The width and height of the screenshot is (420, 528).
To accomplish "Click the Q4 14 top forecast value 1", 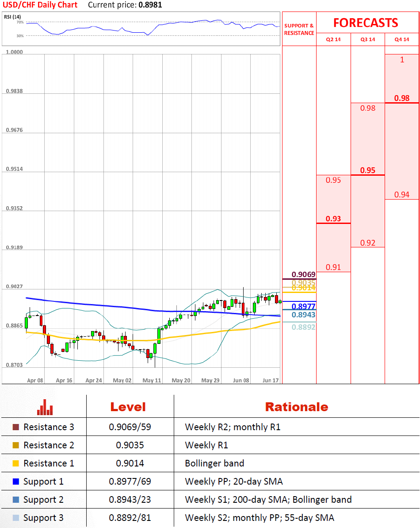I will coord(402,60).
